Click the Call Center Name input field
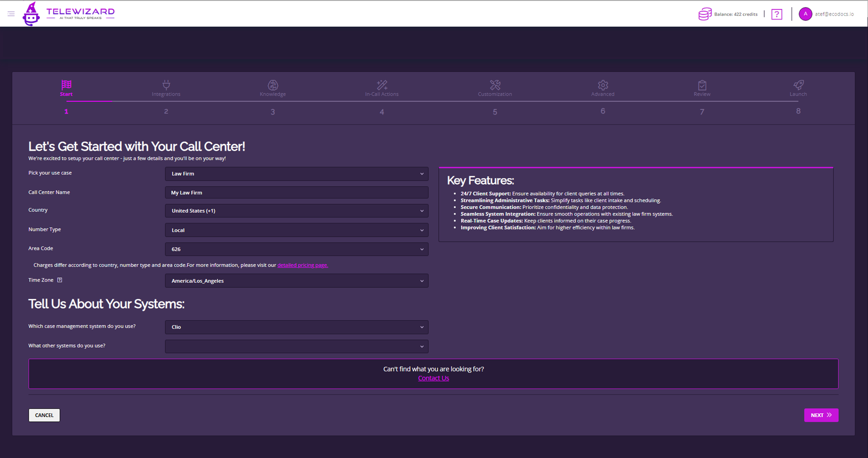The image size is (868, 458). (296, 193)
